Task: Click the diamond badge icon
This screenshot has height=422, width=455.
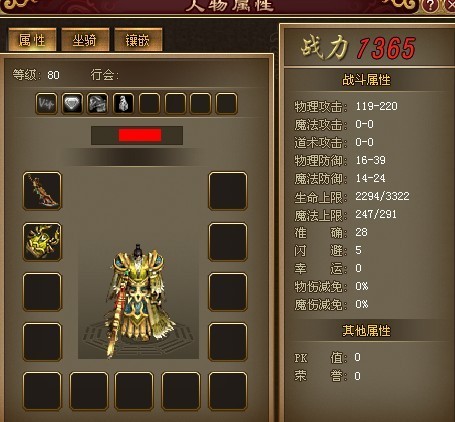Action: [x=72, y=104]
